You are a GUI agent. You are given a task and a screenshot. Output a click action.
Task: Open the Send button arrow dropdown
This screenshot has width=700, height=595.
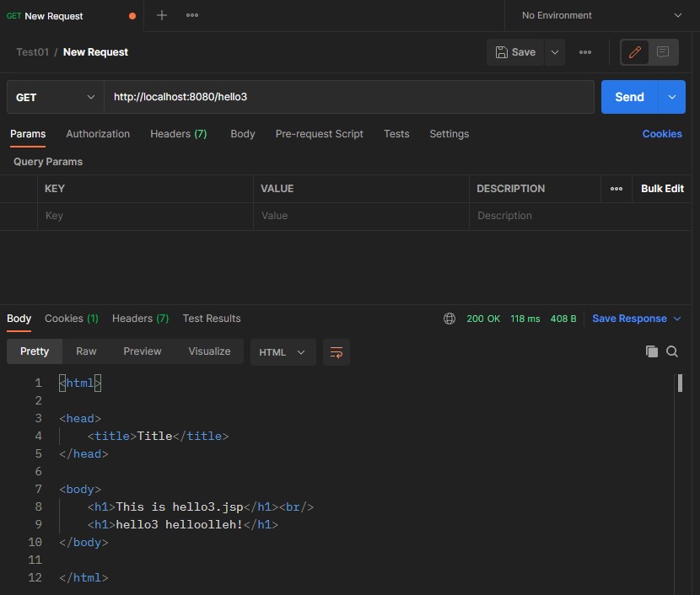[672, 97]
